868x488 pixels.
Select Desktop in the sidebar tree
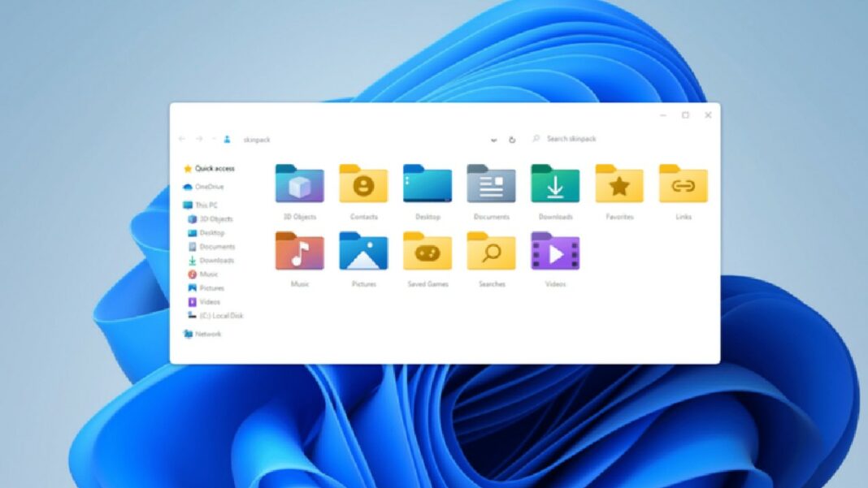click(206, 233)
